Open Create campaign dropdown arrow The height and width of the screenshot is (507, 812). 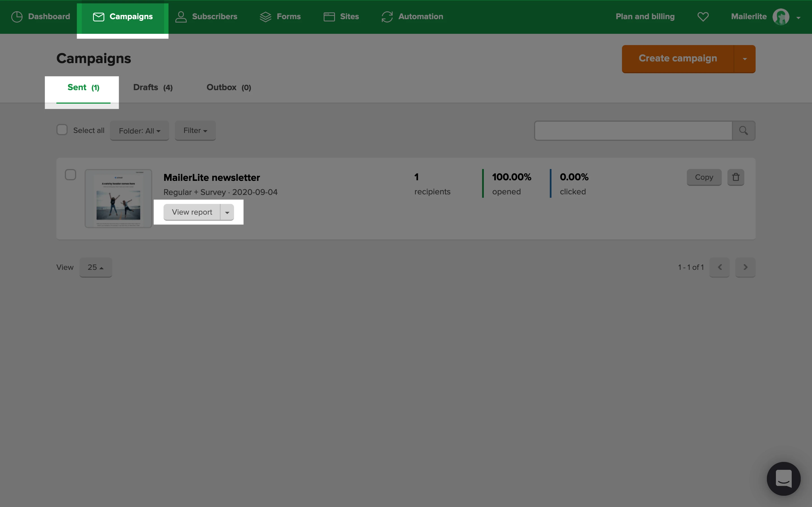(x=745, y=59)
